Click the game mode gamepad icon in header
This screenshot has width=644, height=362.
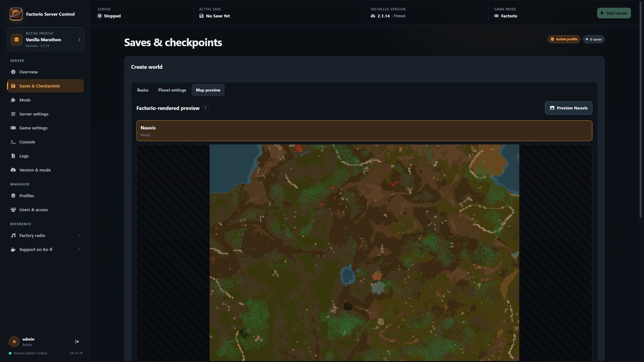(496, 16)
